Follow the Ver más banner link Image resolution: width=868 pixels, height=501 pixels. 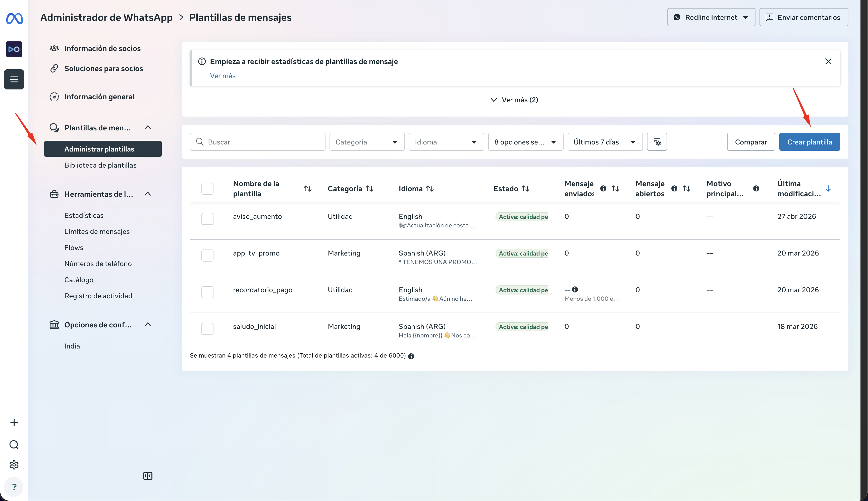tap(223, 76)
